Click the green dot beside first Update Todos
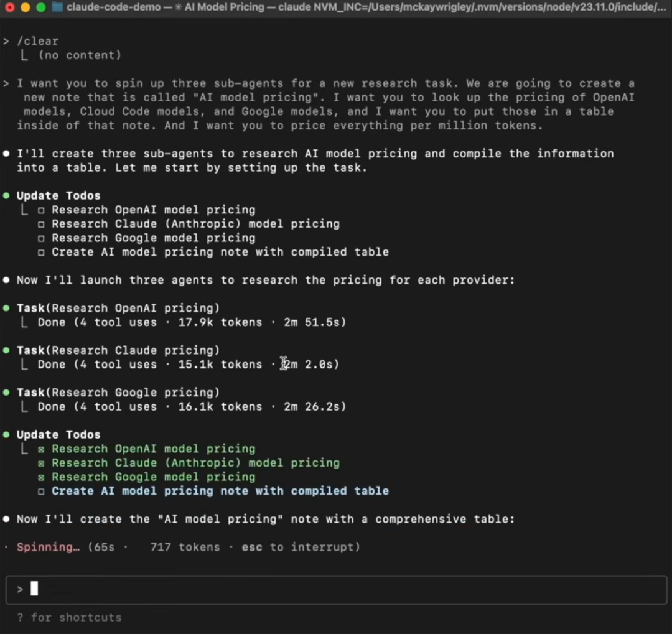672x634 pixels. tap(6, 195)
